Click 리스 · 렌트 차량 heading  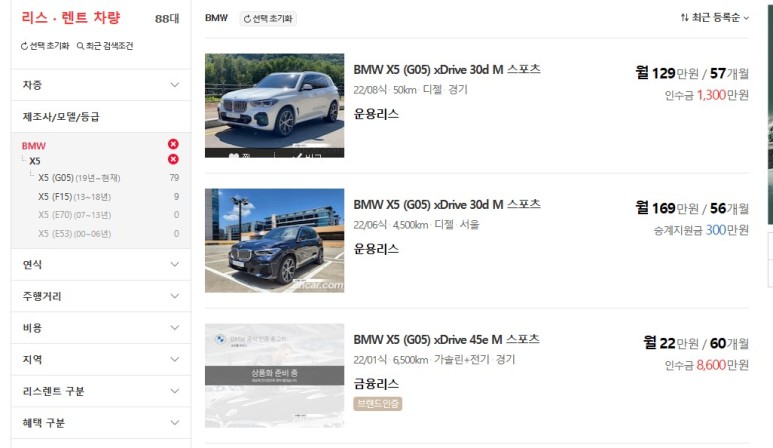(70, 18)
